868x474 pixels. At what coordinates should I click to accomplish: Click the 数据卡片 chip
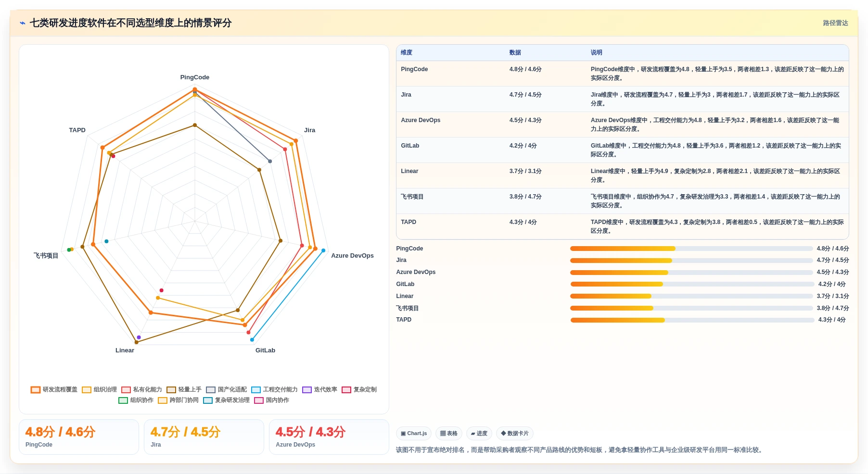[x=515, y=433]
